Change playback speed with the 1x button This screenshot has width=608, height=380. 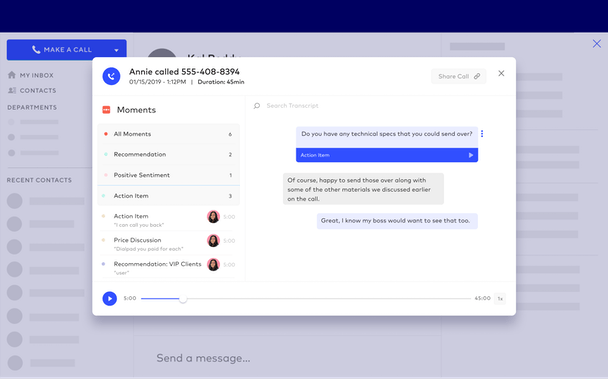point(500,299)
